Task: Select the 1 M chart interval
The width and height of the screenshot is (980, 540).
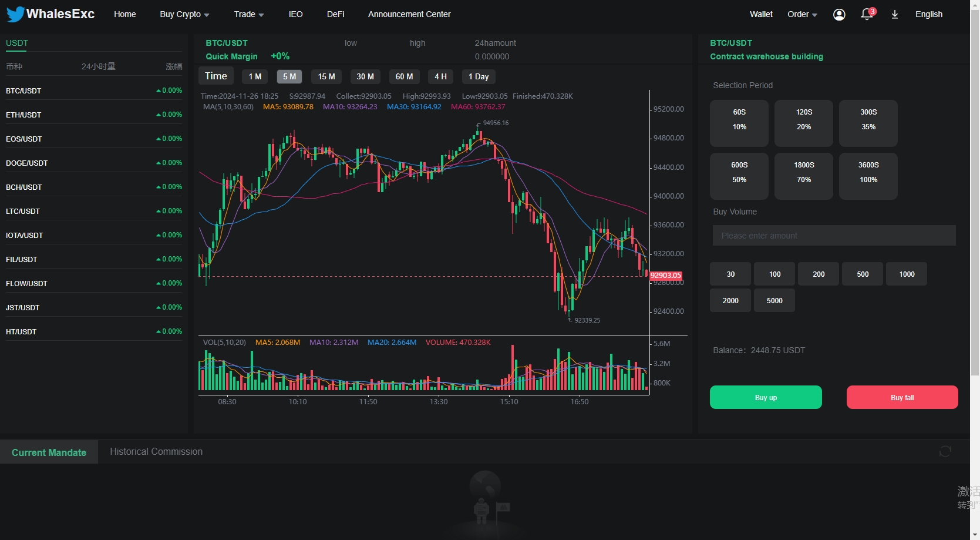Action: (x=255, y=76)
